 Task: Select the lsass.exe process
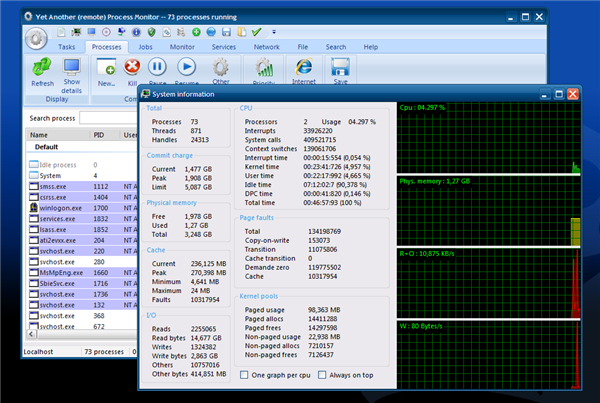pos(83,229)
